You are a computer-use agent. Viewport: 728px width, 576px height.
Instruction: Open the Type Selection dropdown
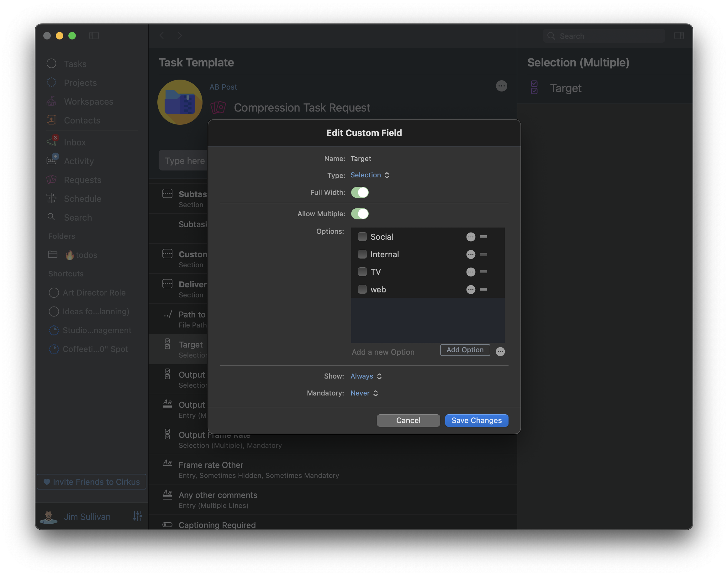point(369,175)
